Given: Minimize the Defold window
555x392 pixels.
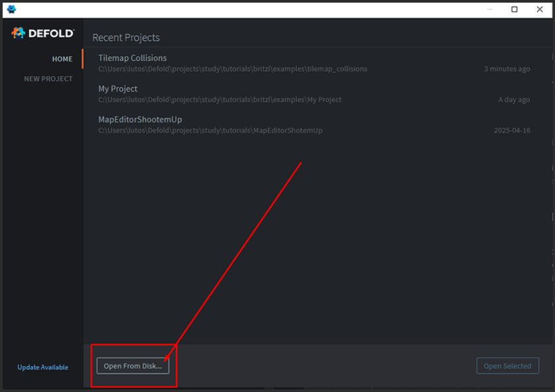Looking at the screenshot, I should [490, 9].
